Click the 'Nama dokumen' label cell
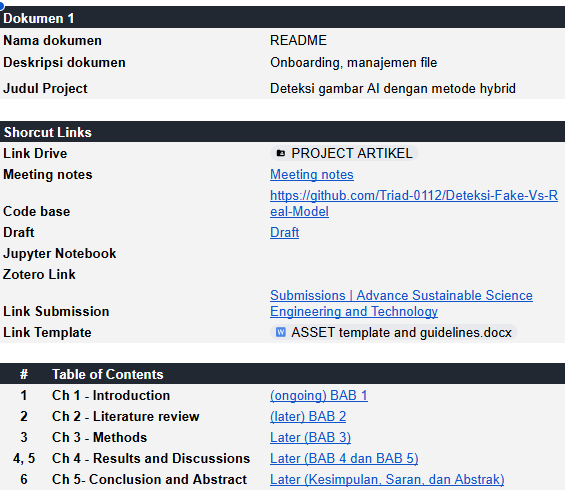The width and height of the screenshot is (573, 496). click(x=52, y=40)
